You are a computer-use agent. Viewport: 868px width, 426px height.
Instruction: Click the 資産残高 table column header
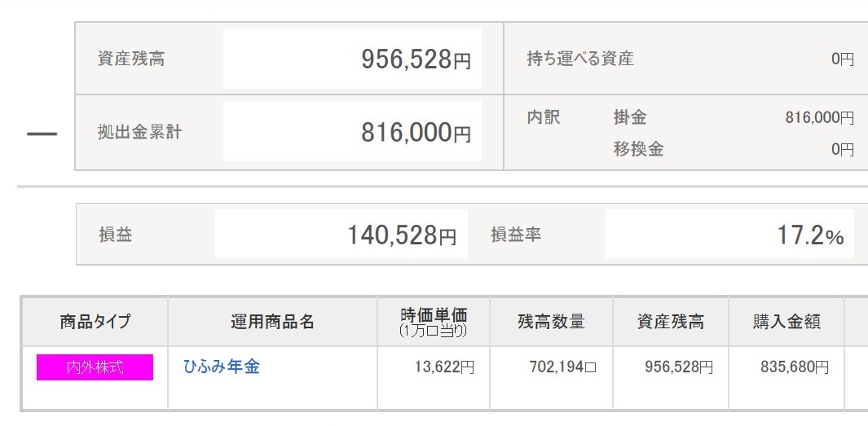click(670, 322)
